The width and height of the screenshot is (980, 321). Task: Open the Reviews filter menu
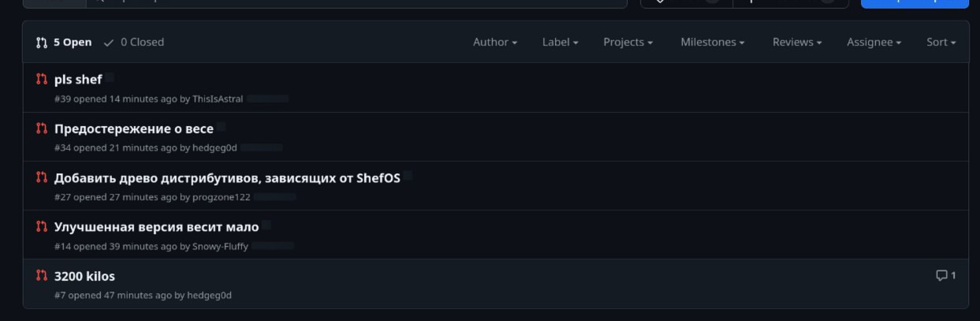click(x=796, y=42)
